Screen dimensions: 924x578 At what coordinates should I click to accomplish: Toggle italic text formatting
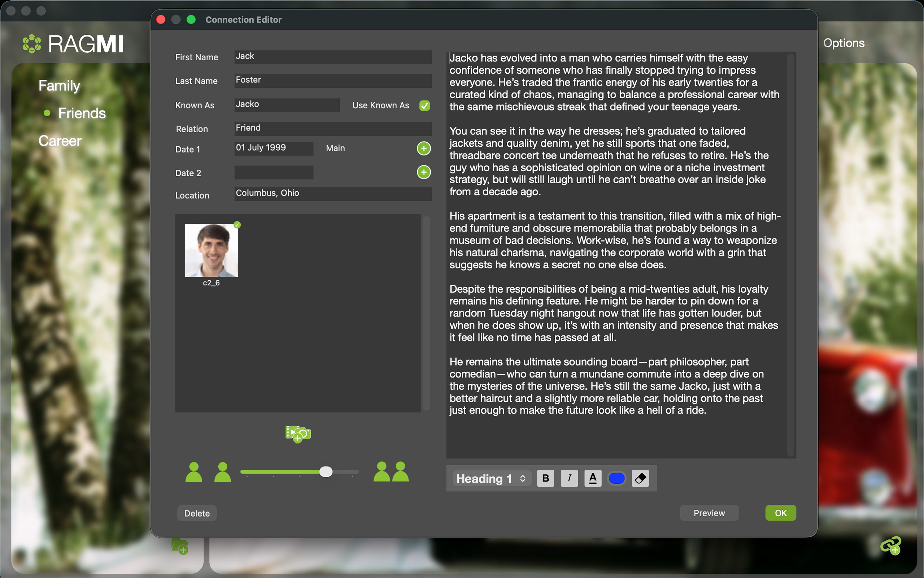[x=569, y=478]
